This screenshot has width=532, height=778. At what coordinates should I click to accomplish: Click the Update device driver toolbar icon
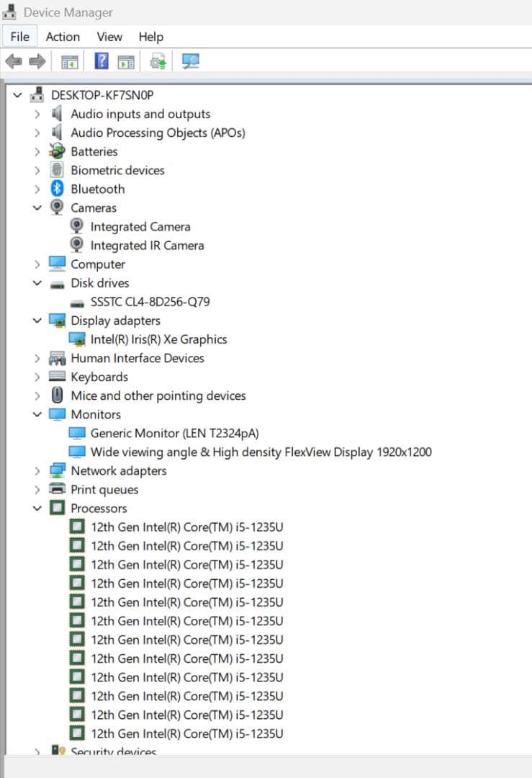pyautogui.click(x=158, y=62)
